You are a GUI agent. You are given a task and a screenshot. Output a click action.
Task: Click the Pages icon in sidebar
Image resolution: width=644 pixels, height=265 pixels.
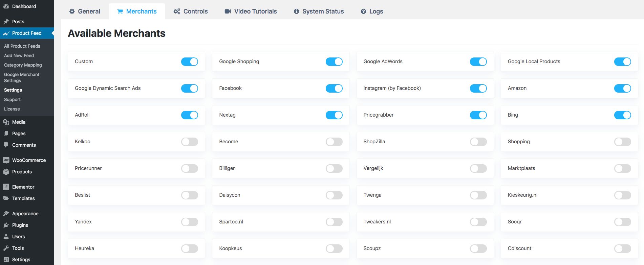tap(6, 134)
